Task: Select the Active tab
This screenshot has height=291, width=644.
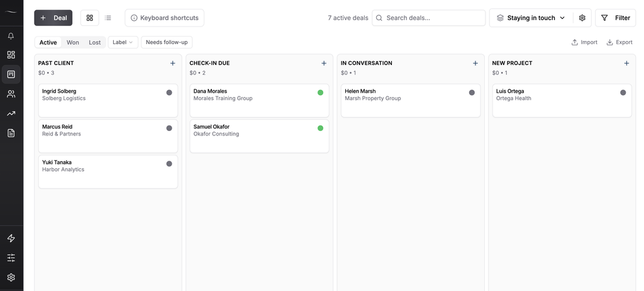Action: click(x=48, y=42)
